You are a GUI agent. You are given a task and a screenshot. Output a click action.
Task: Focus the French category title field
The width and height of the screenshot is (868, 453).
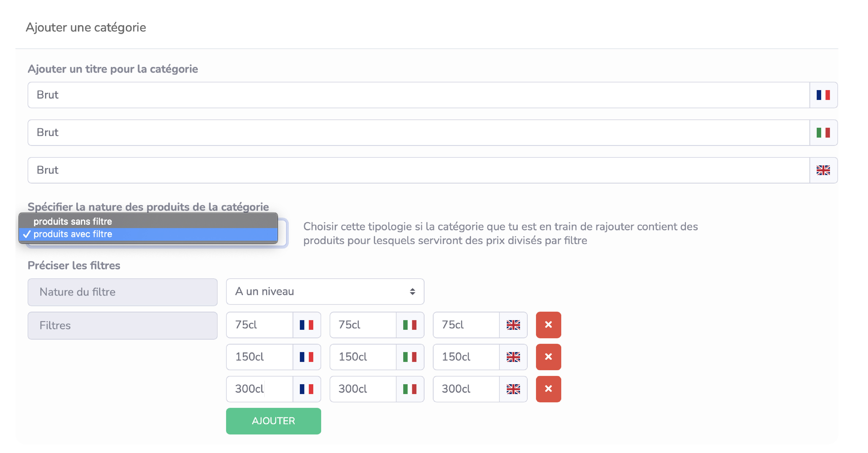(x=418, y=95)
